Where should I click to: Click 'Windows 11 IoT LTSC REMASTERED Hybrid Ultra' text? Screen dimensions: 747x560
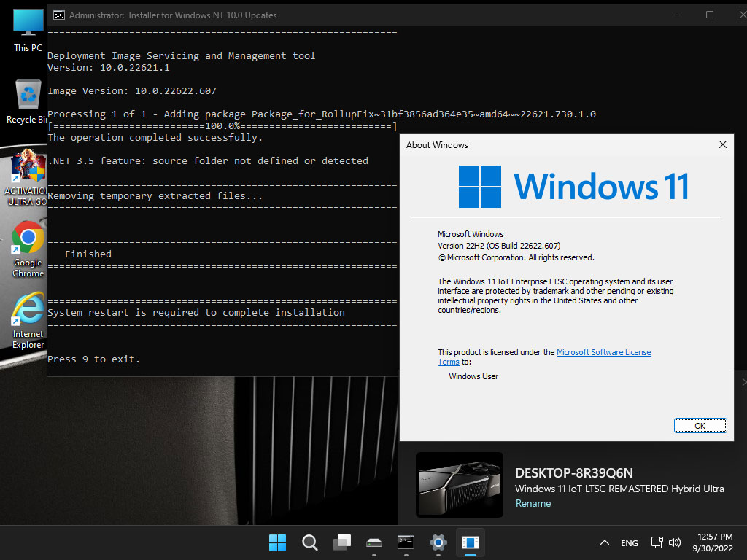(619, 489)
